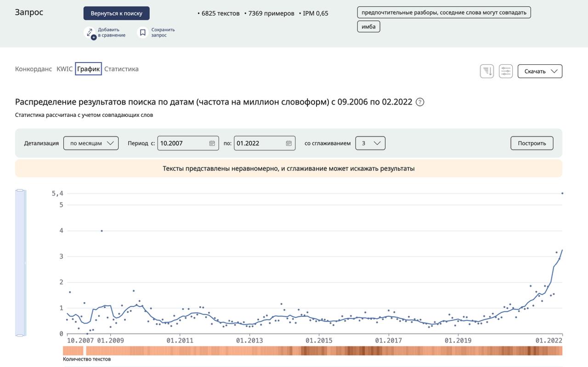Click the Запрос heading

tap(29, 12)
